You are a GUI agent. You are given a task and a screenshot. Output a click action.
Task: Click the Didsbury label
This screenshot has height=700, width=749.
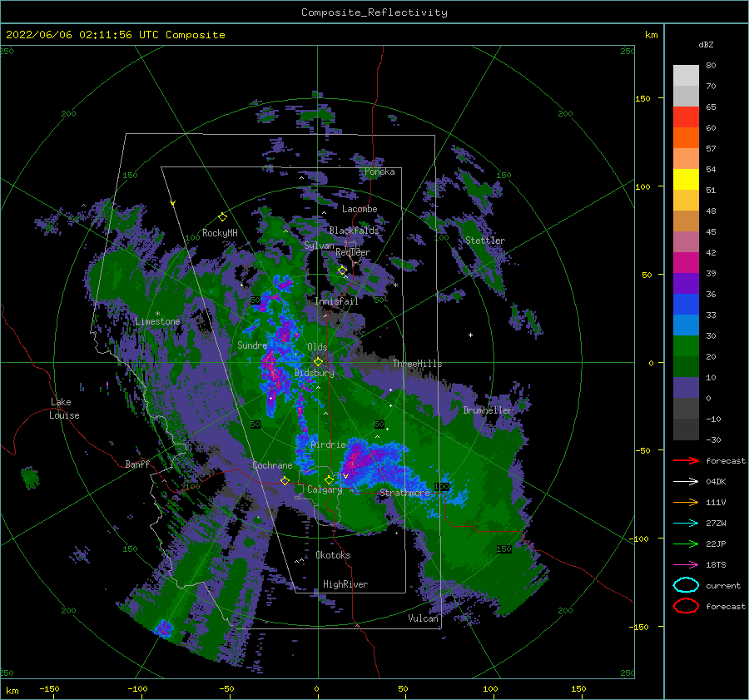click(x=315, y=373)
